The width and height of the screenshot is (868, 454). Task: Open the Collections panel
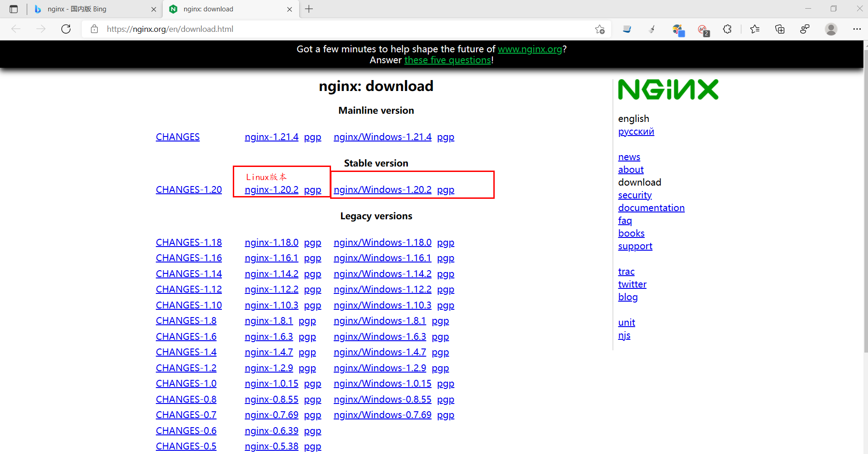tap(780, 29)
